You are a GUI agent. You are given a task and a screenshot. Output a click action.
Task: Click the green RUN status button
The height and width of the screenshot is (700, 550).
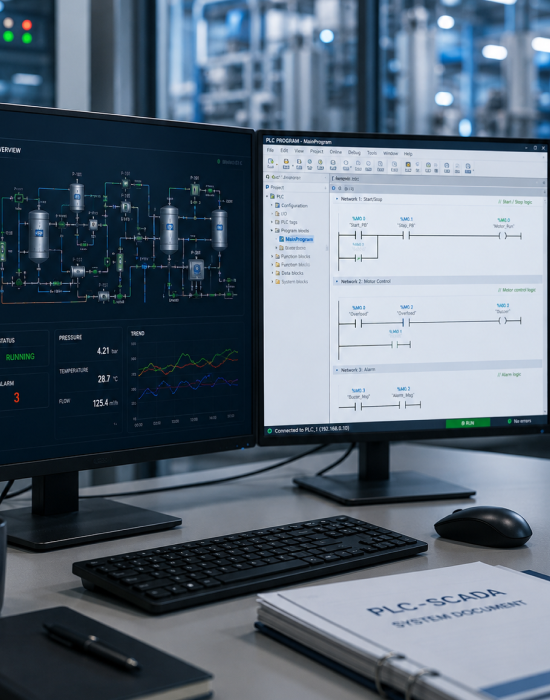(x=468, y=423)
